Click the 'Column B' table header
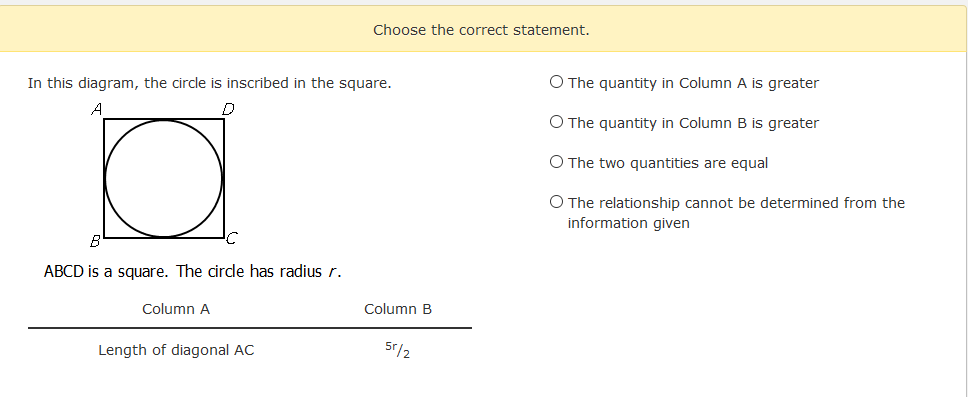Image resolution: width=968 pixels, height=397 pixels. [398, 309]
